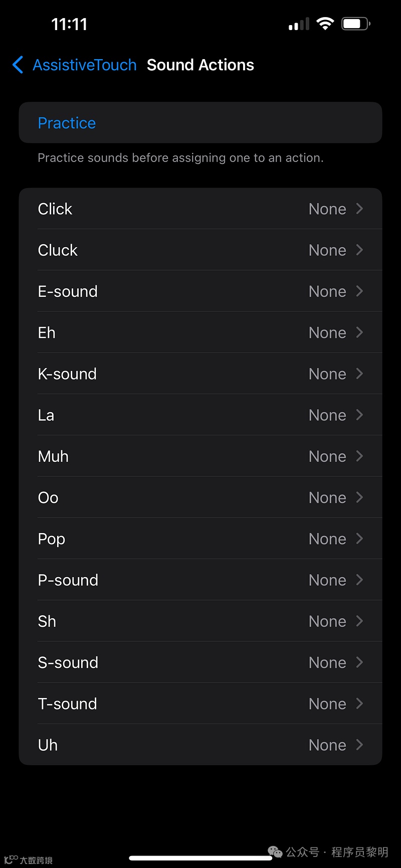401x868 pixels.
Task: Go back to AssistiveTouch settings
Action: pos(84,65)
